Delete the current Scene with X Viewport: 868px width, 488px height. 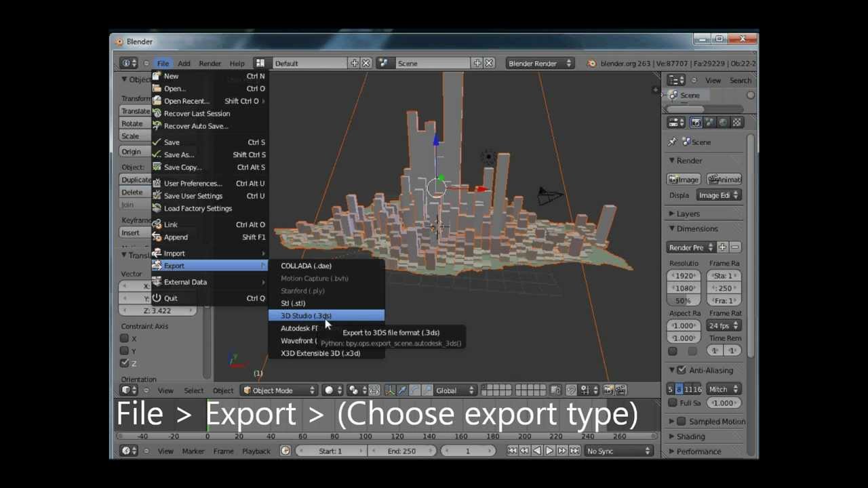pos(490,63)
